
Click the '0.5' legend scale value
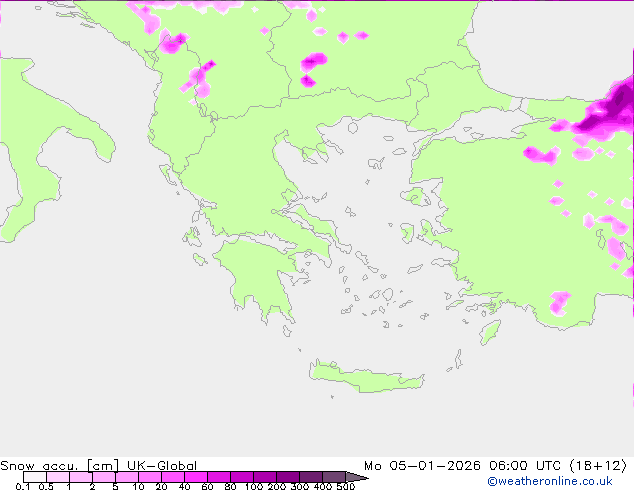coord(46,486)
